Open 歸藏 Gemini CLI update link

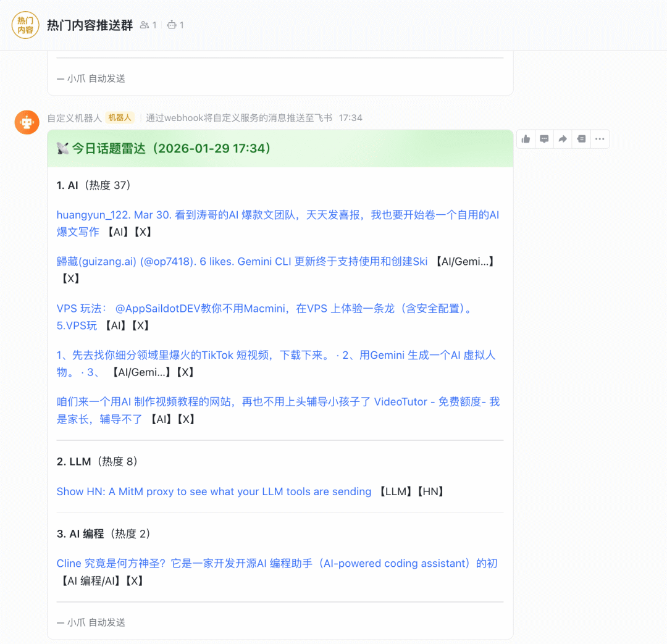pos(242,262)
